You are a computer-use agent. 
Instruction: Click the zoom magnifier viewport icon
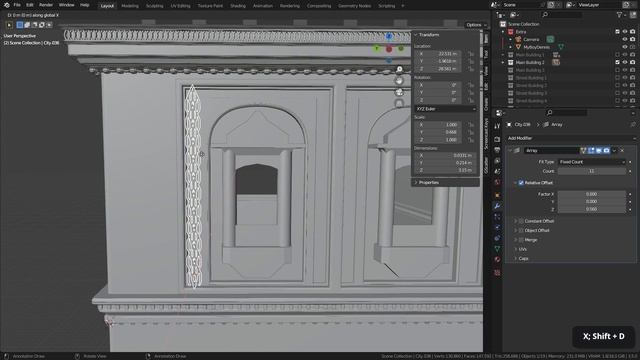[399, 69]
